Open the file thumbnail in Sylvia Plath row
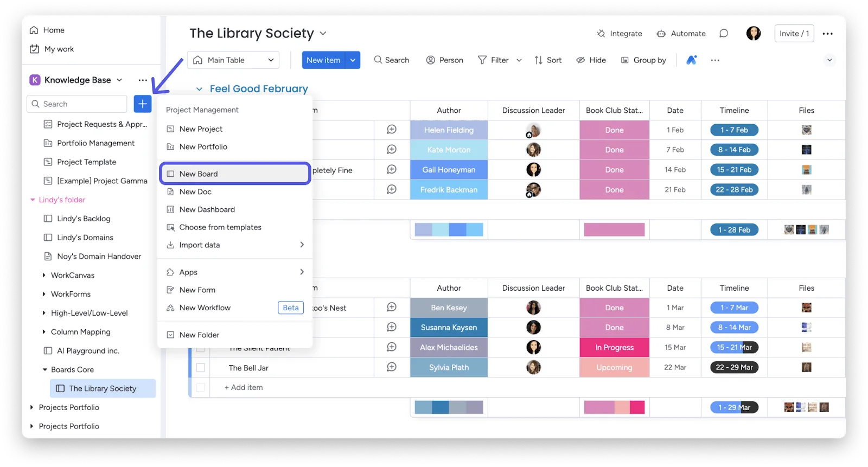The width and height of the screenshot is (868, 467). pyautogui.click(x=807, y=367)
